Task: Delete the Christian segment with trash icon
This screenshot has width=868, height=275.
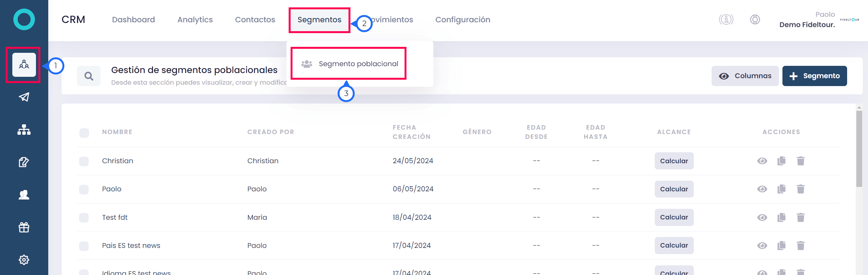Action: click(x=801, y=161)
